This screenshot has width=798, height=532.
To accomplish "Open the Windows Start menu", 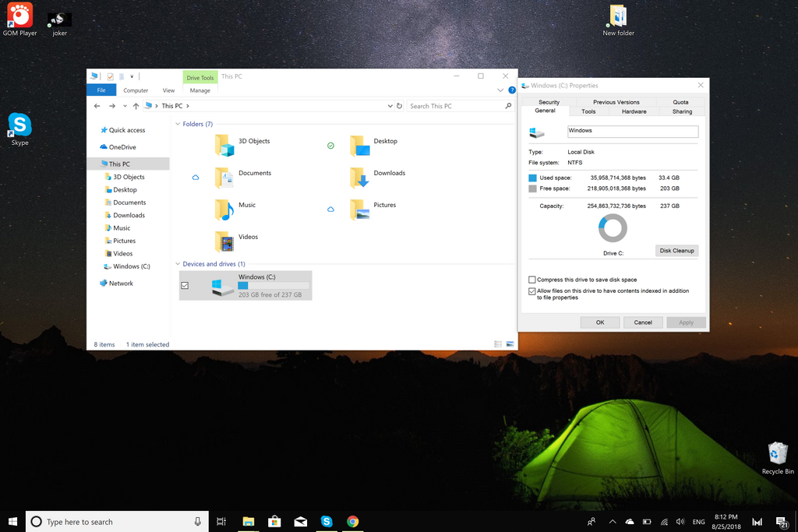I will click(12, 521).
